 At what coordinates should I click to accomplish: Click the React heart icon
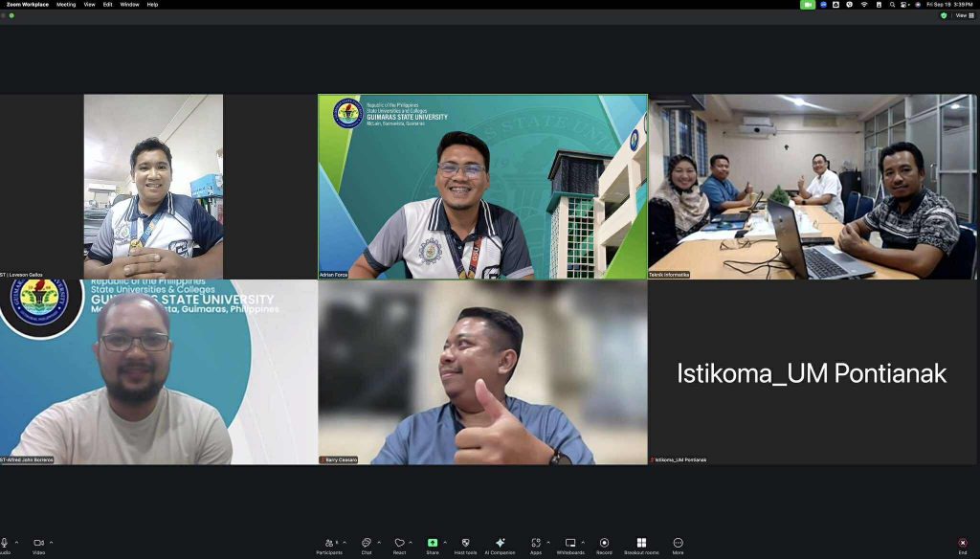399,544
